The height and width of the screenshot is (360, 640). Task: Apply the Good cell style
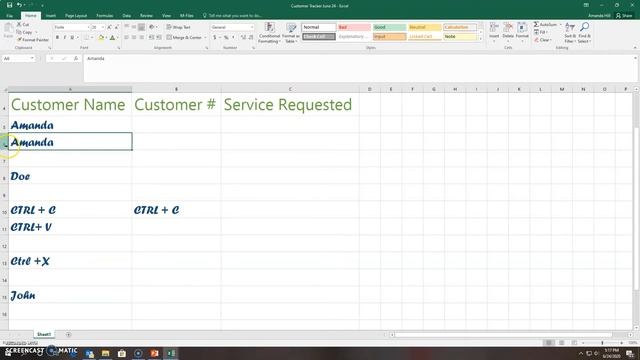tap(389, 27)
